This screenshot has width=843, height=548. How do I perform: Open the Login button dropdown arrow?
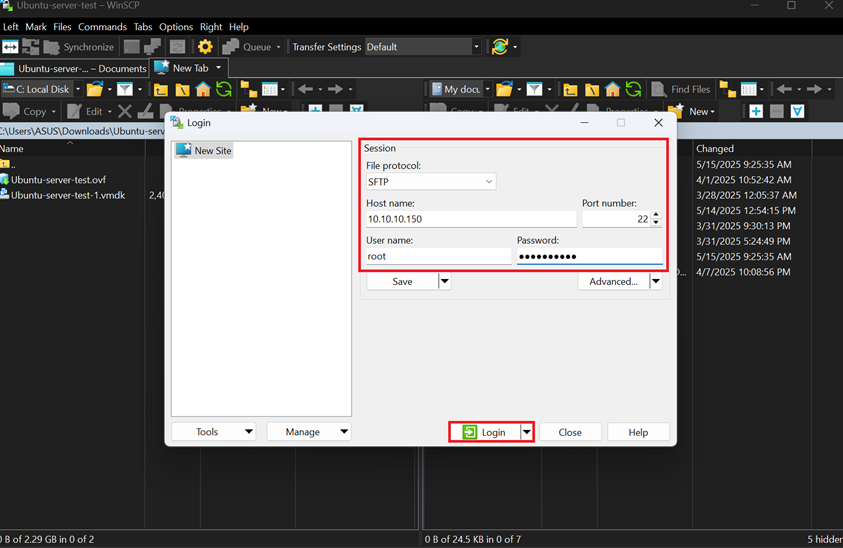tap(526, 432)
